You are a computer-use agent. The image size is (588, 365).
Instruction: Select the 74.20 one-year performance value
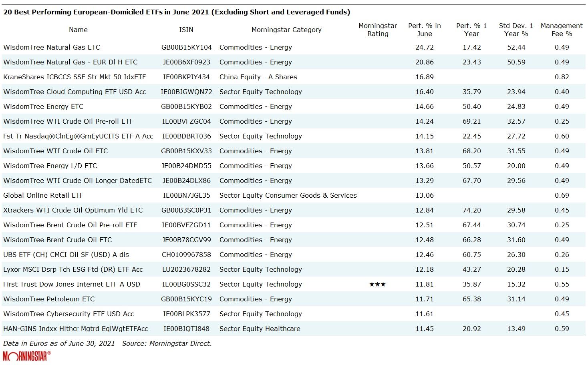pyautogui.click(x=471, y=210)
